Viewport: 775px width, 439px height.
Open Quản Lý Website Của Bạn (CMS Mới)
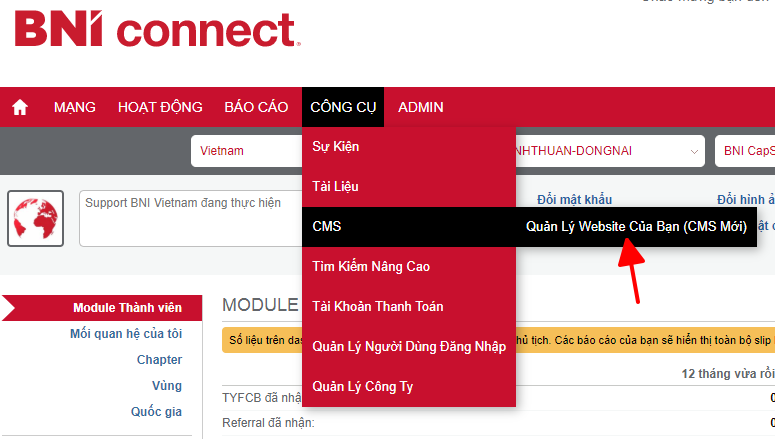coord(636,227)
